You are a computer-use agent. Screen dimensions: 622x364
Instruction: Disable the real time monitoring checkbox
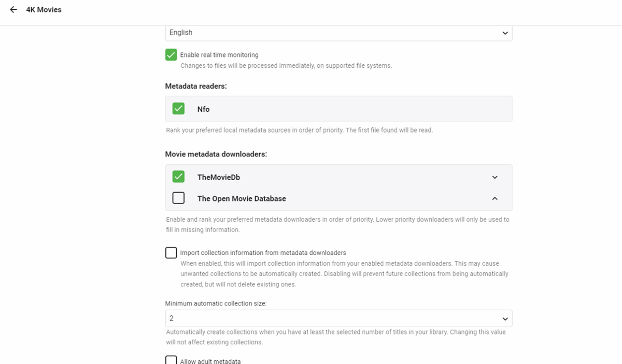pyautogui.click(x=171, y=54)
